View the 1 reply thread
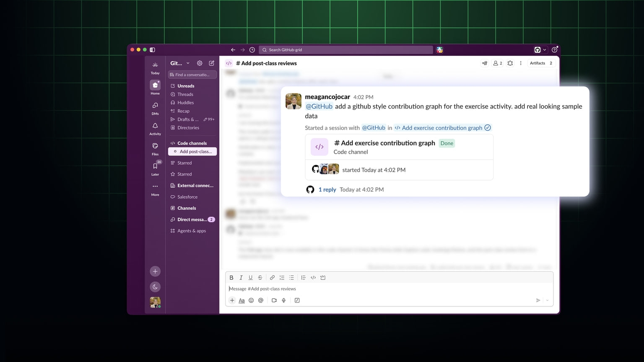Viewport: 644px width, 362px height. pyautogui.click(x=327, y=189)
